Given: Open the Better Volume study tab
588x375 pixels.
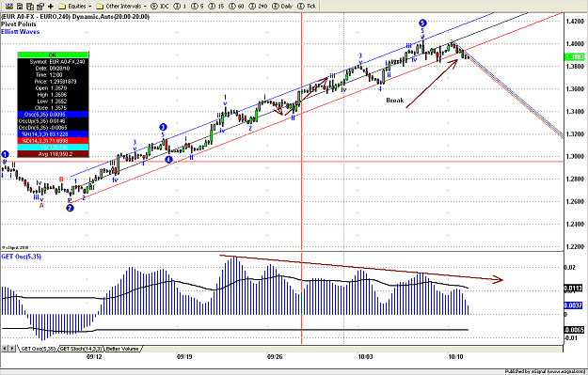Looking at the screenshot, I should (x=122, y=349).
